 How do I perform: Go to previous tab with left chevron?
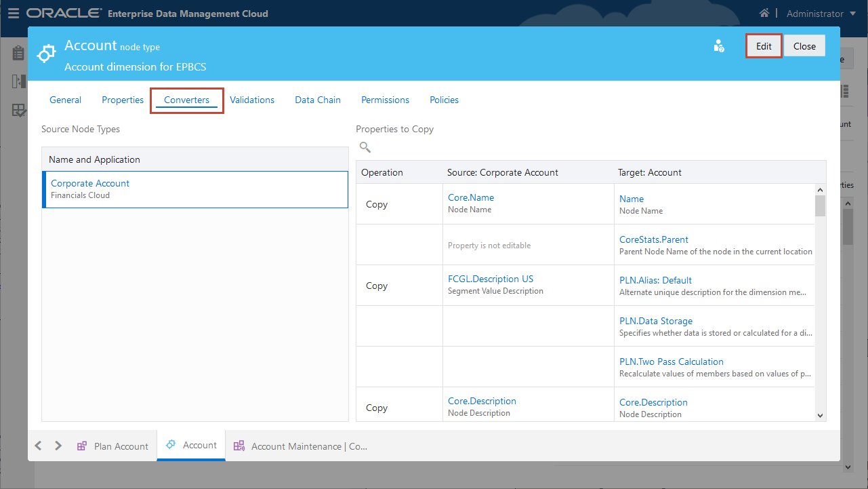pos(38,446)
